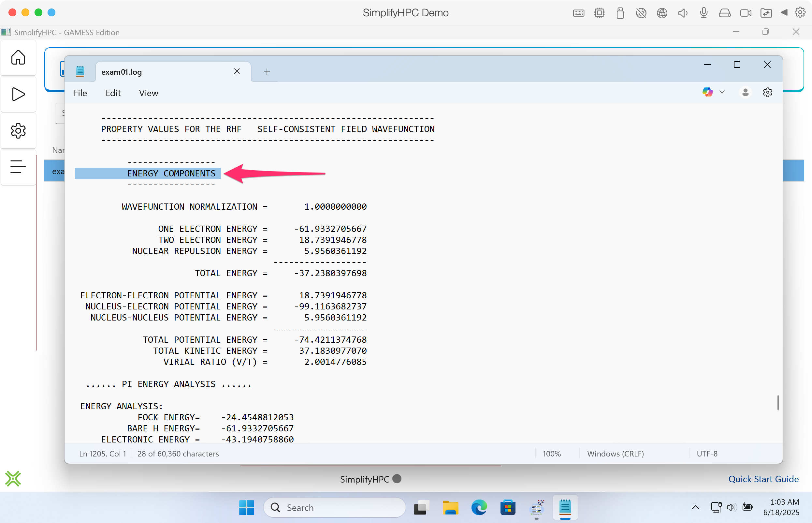Click the hamburger menu sidebar icon

(x=18, y=167)
